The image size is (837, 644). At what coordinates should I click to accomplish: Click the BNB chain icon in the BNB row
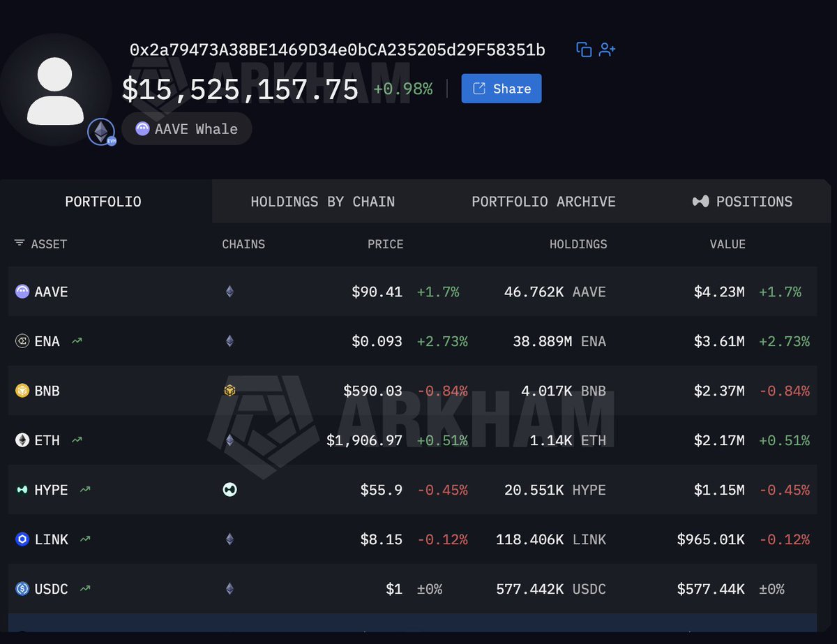229,391
